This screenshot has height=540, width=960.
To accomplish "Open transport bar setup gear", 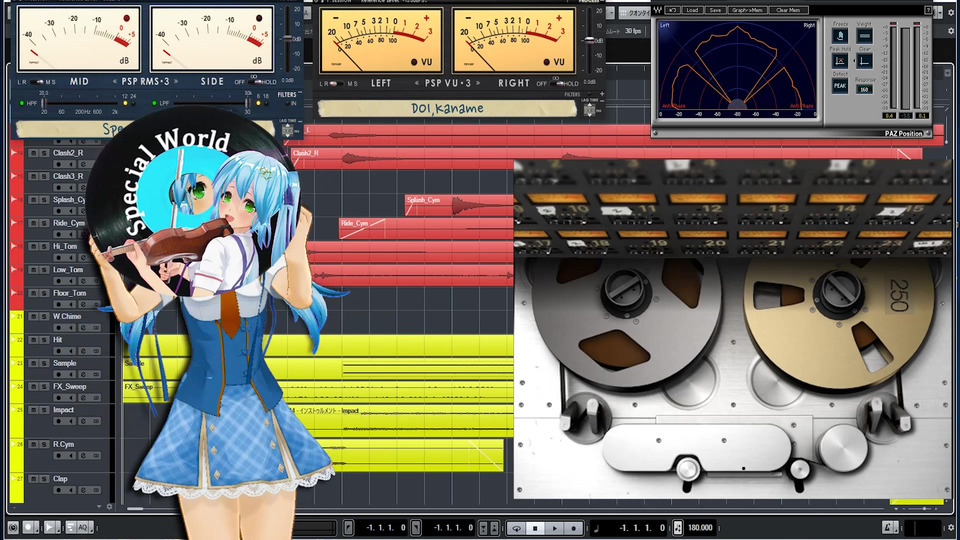I will [951, 527].
